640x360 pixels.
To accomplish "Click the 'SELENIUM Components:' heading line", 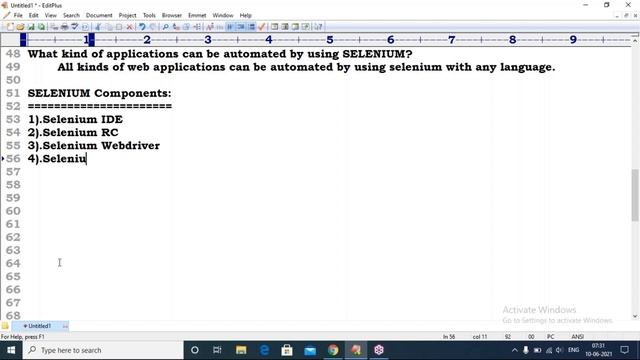I will coord(100,93).
